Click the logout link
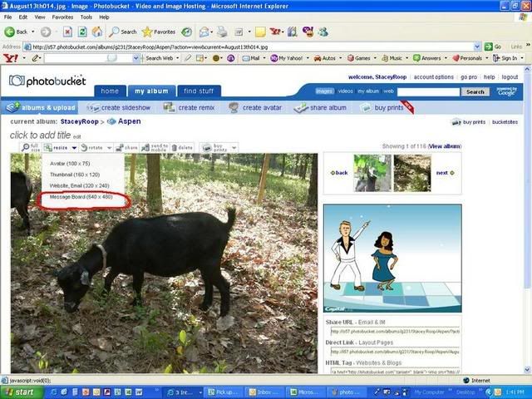 point(510,77)
